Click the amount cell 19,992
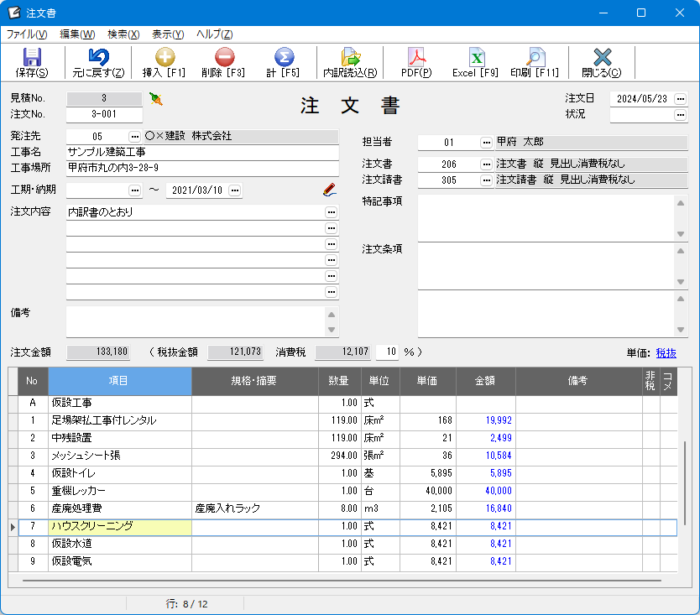The image size is (700, 615). [486, 420]
